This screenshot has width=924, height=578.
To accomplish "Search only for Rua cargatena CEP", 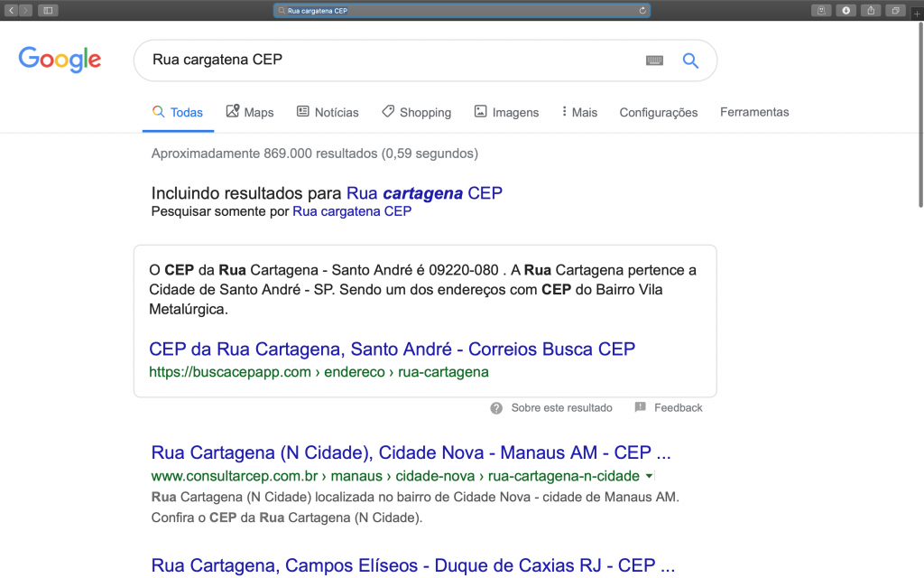I will coord(352,211).
